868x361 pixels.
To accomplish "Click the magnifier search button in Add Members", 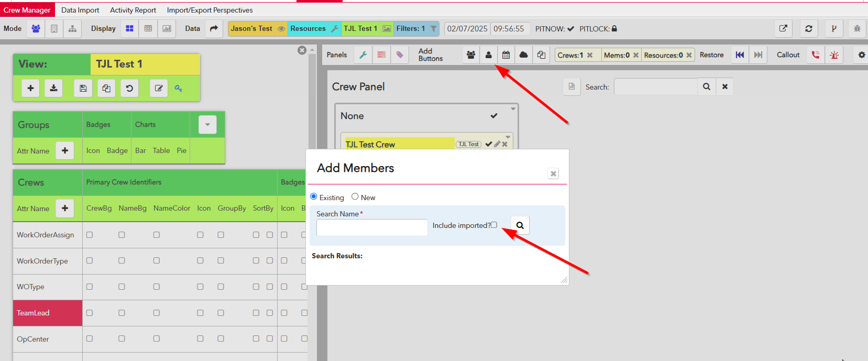I will 520,225.
